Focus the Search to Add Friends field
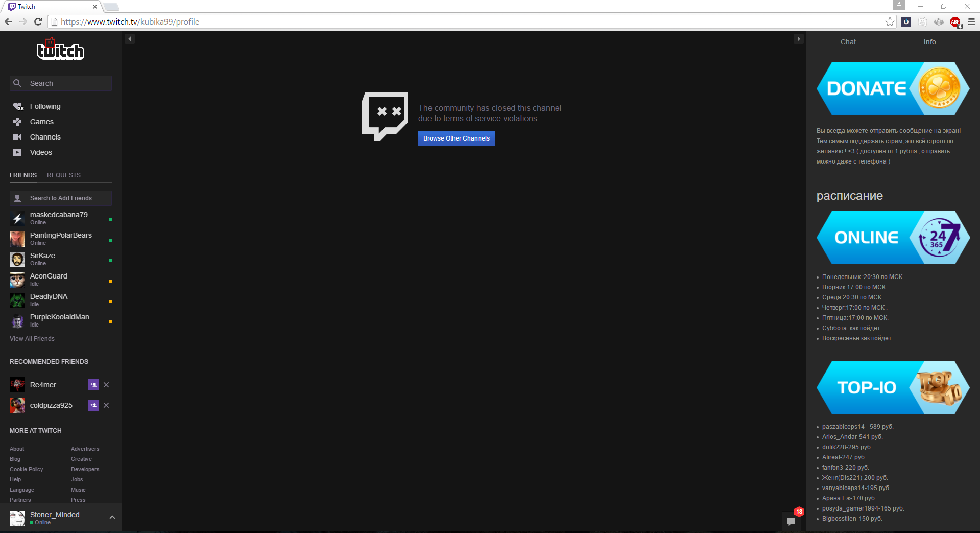 (x=60, y=198)
